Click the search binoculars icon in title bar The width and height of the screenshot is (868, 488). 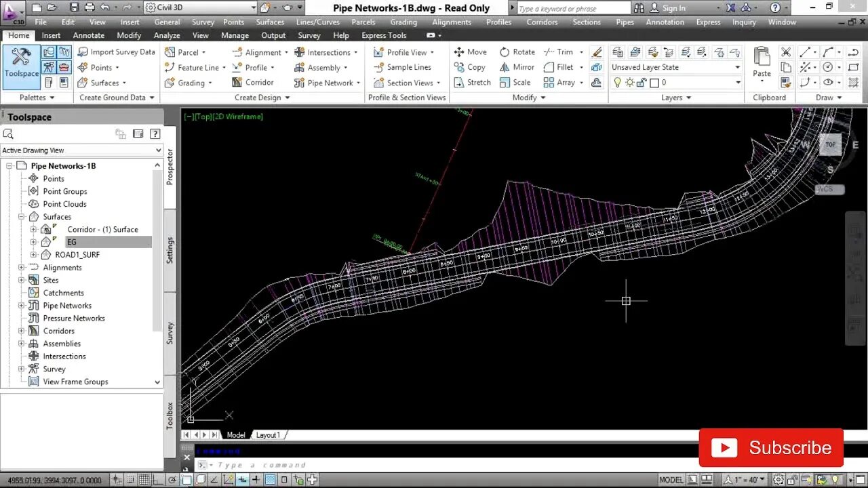pos(639,7)
